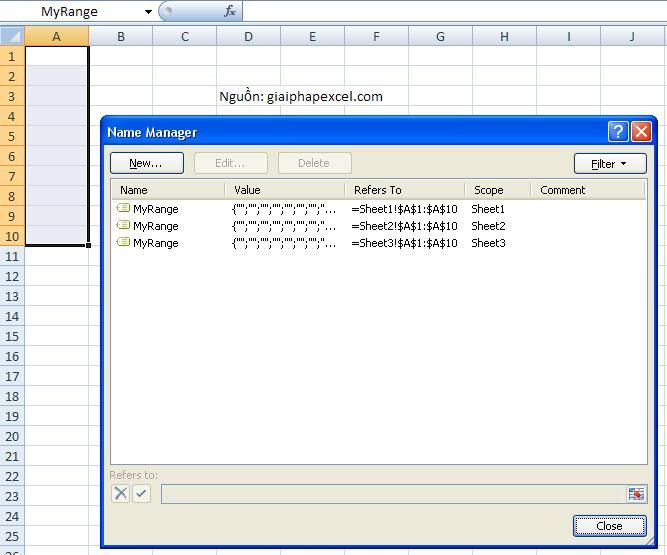Open the Filter dropdown in Name Manager
This screenshot has width=667, height=555.
[609, 163]
